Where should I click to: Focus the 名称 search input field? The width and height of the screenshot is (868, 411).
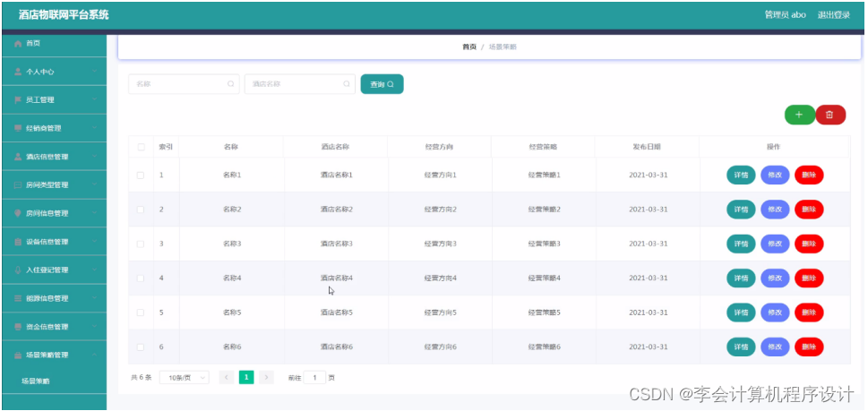(x=184, y=84)
